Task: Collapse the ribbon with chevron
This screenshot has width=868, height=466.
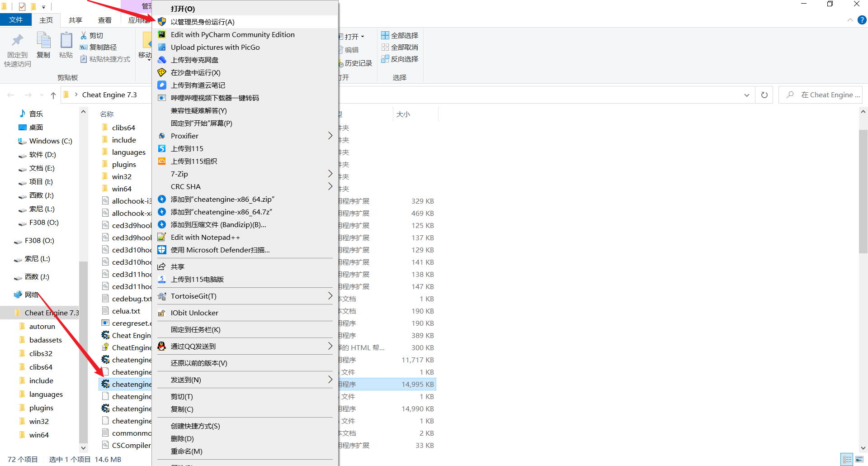Action: [x=850, y=20]
